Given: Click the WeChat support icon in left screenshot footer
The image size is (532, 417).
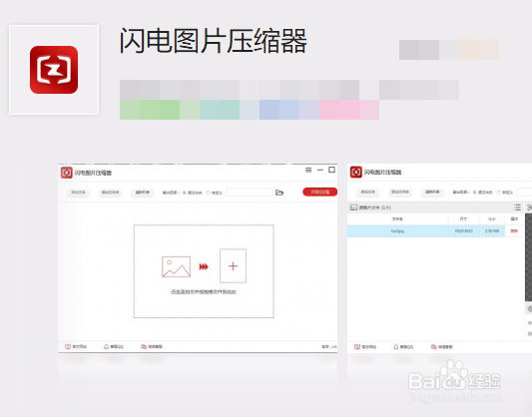Looking at the screenshot, I should tap(144, 346).
